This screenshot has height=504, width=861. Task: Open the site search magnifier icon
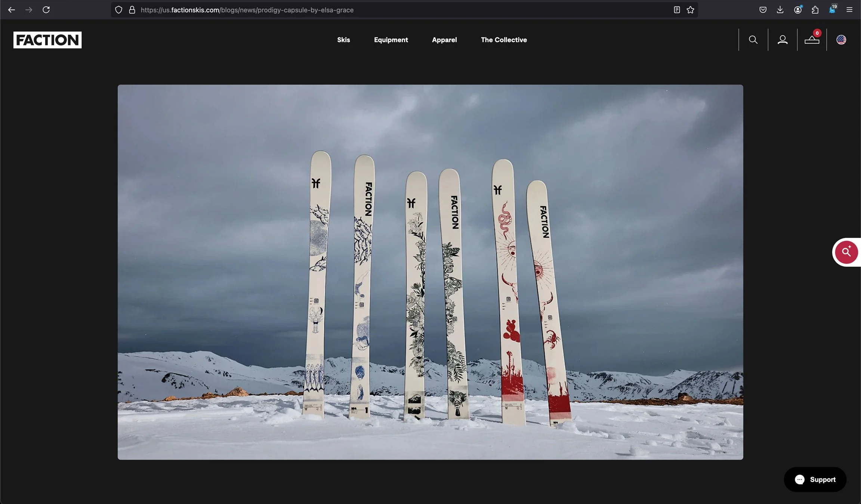pos(753,40)
